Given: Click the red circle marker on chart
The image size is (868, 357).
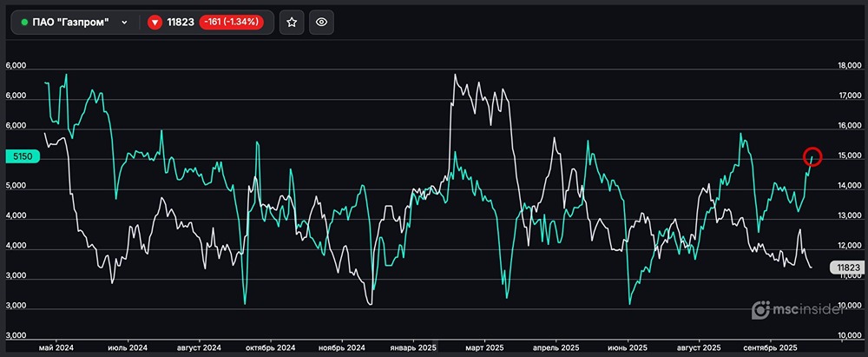Looking at the screenshot, I should point(813,157).
